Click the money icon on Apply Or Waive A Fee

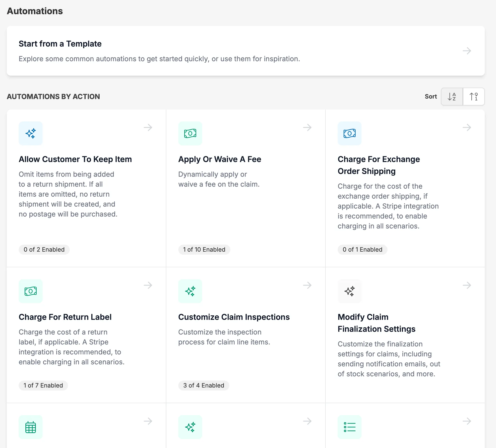(190, 133)
